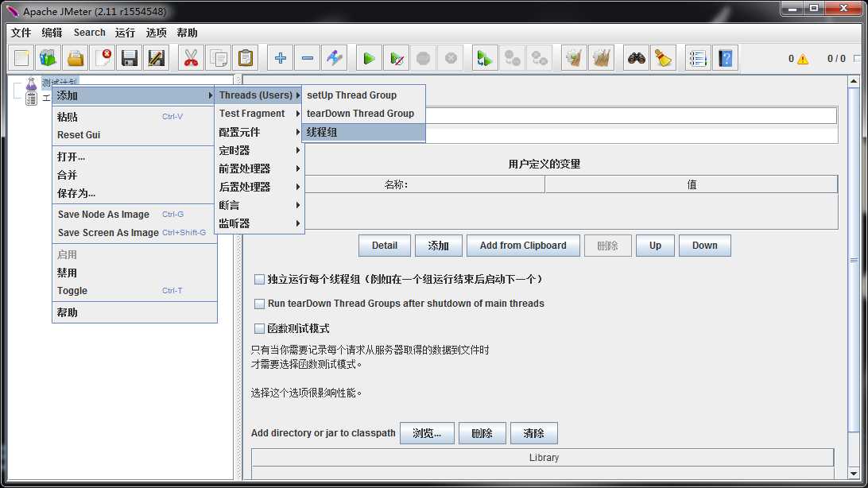
Task: Click Start no pauses icon
Action: [x=397, y=57]
